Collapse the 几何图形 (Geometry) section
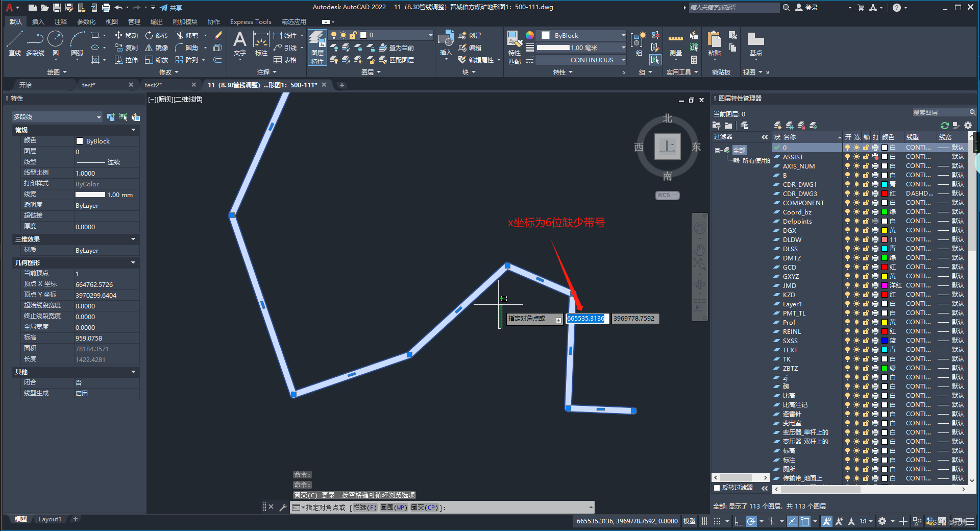The image size is (980, 531). 133,262
